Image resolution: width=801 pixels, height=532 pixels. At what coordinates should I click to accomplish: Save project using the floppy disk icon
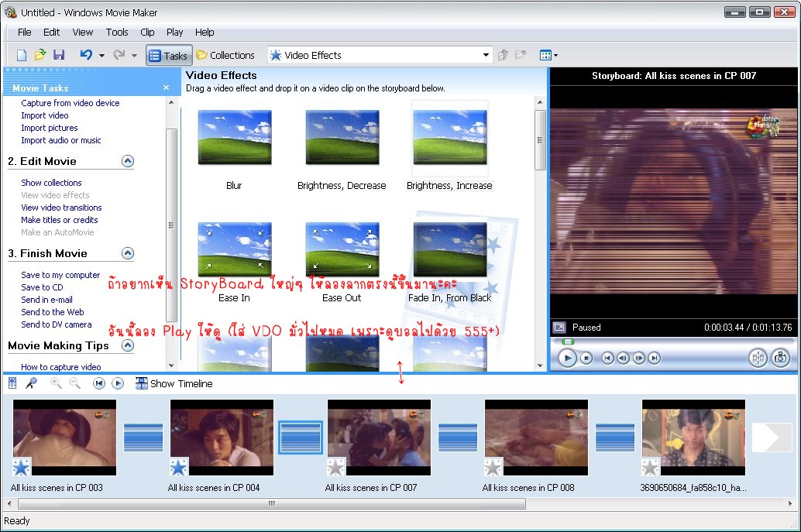click(59, 55)
